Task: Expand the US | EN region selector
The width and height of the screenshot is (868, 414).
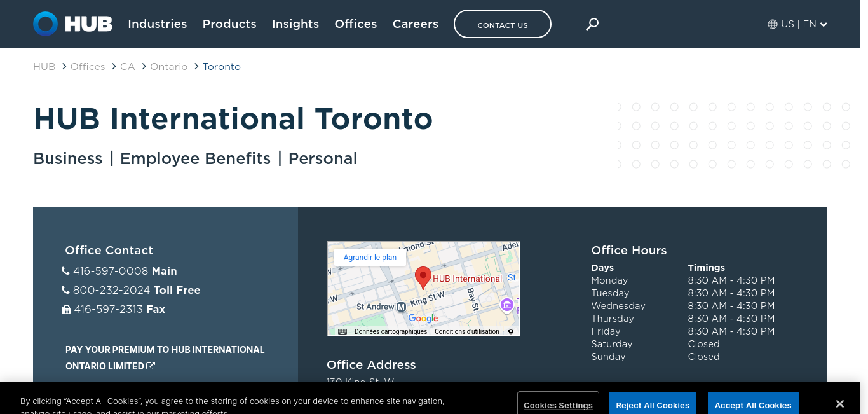Action: point(797,24)
